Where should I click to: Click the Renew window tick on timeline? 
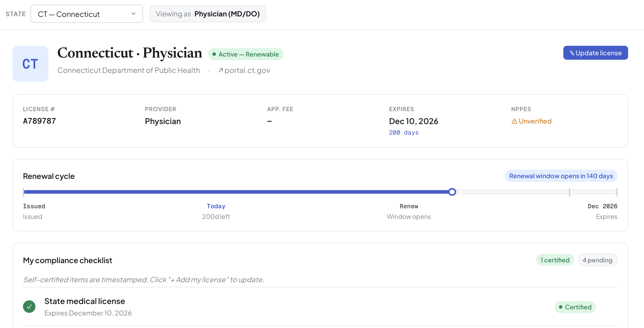(x=569, y=192)
